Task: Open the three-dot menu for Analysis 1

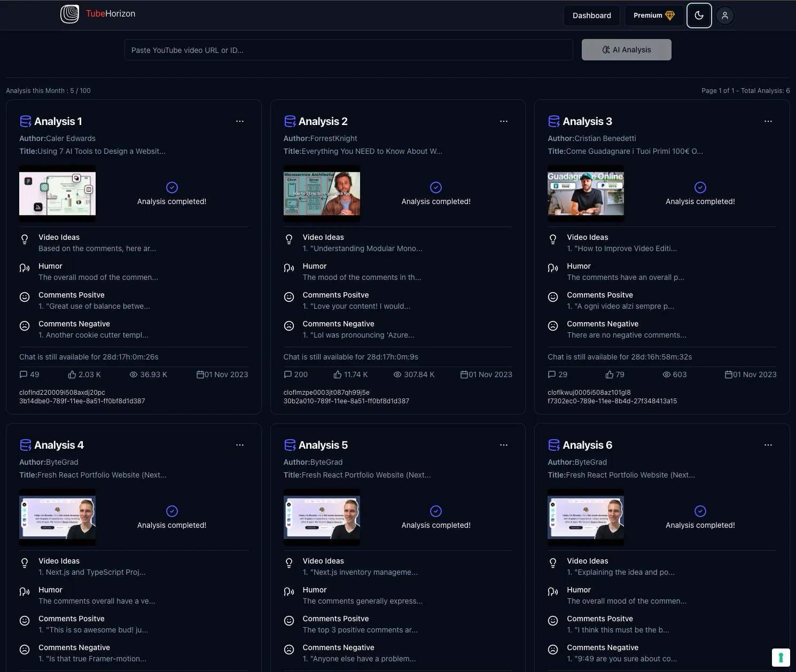Action: pyautogui.click(x=240, y=121)
